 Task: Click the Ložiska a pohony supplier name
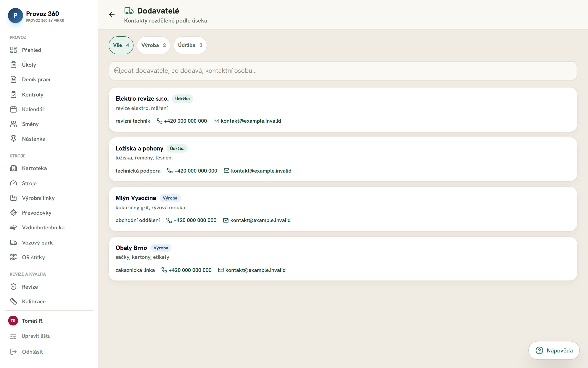click(139, 148)
